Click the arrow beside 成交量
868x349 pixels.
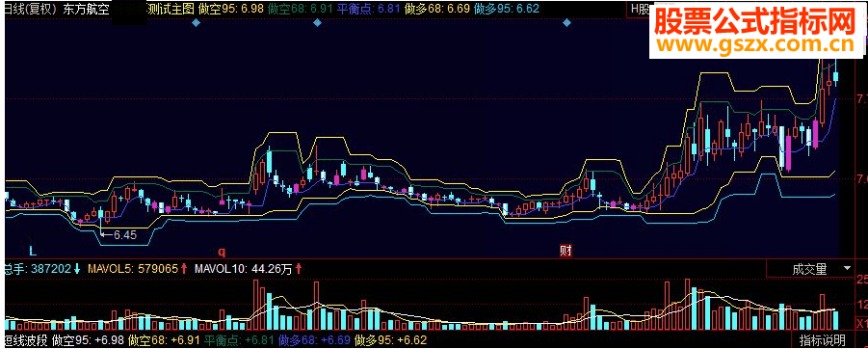pyautogui.click(x=847, y=269)
